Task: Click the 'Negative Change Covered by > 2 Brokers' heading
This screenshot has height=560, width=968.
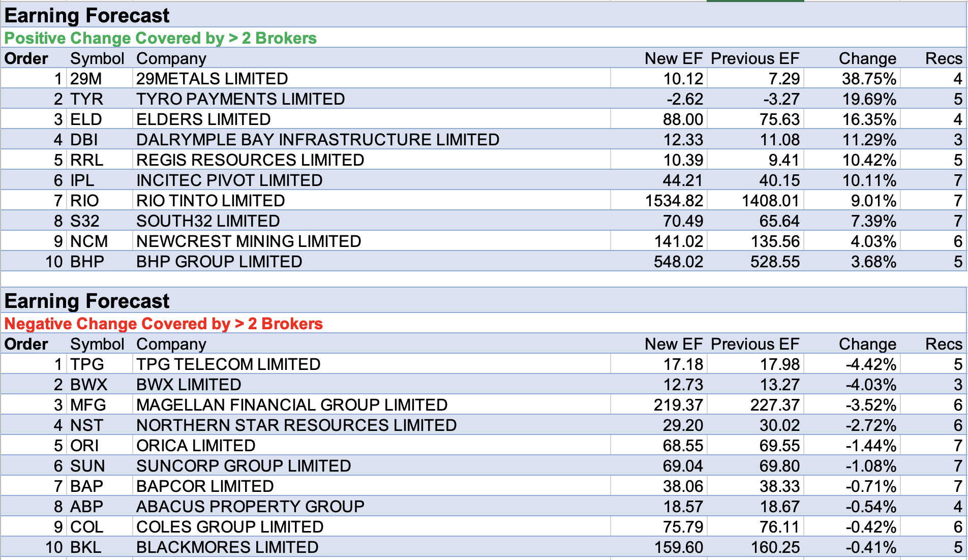Action: coord(163,324)
